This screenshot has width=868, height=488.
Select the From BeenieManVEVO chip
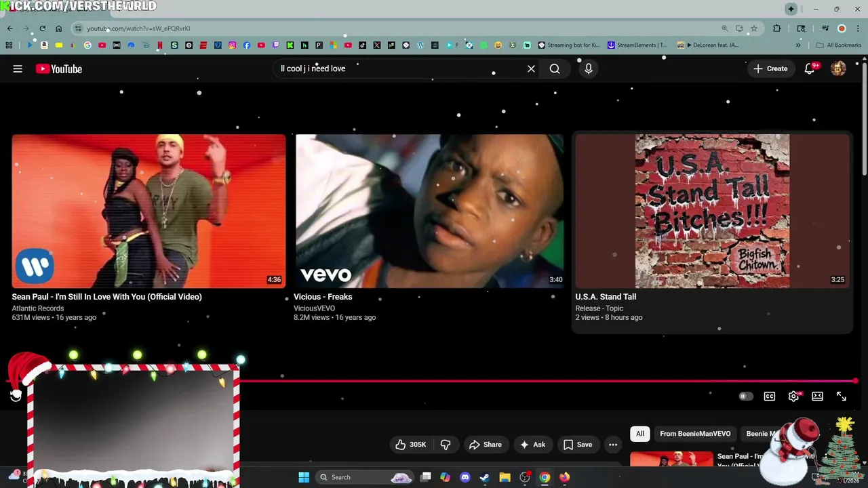pyautogui.click(x=695, y=434)
